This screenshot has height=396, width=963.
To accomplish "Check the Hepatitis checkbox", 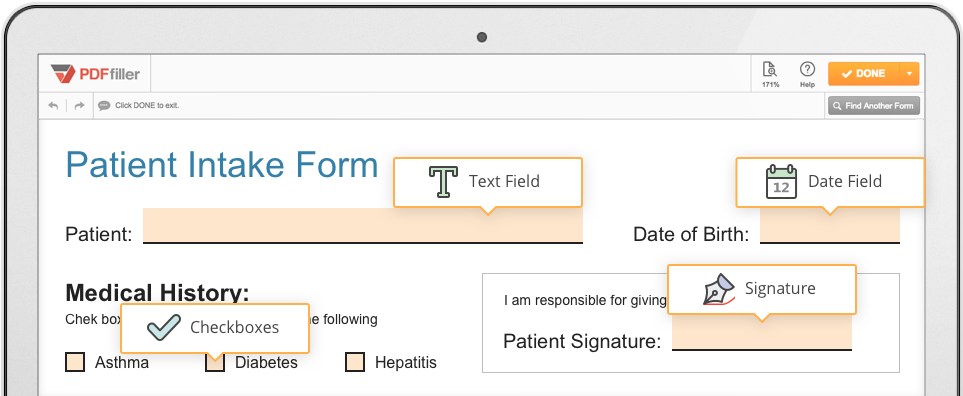I will coord(355,362).
